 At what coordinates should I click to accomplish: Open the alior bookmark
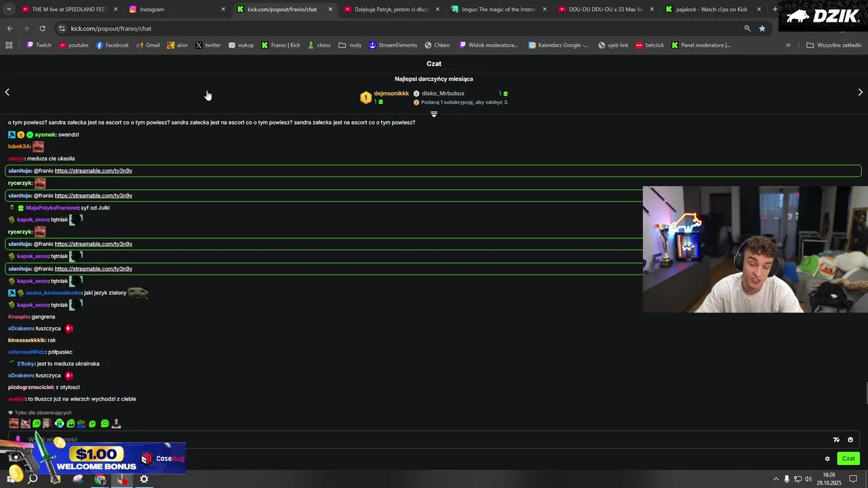point(177,45)
